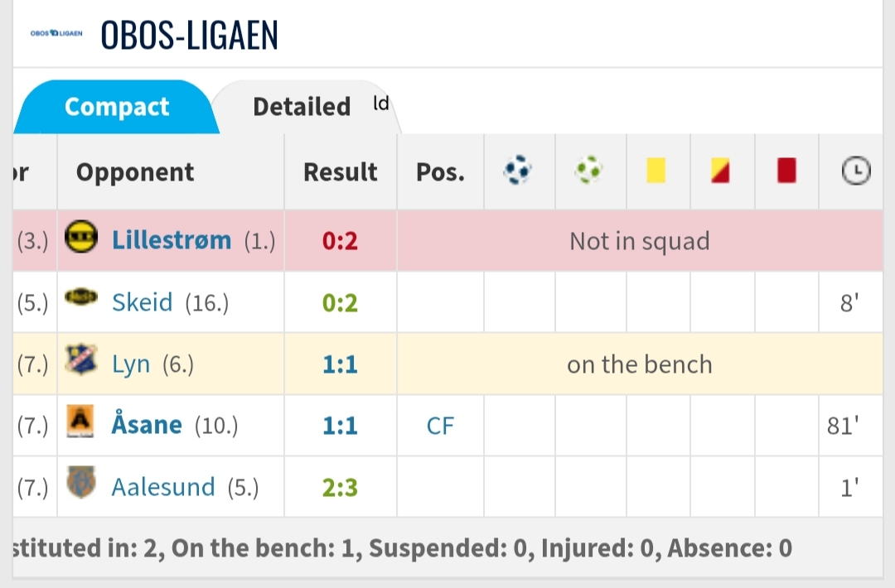Screen dimensions: 895x588
Task: View the 0:2 Skeid match result
Action: [341, 303]
